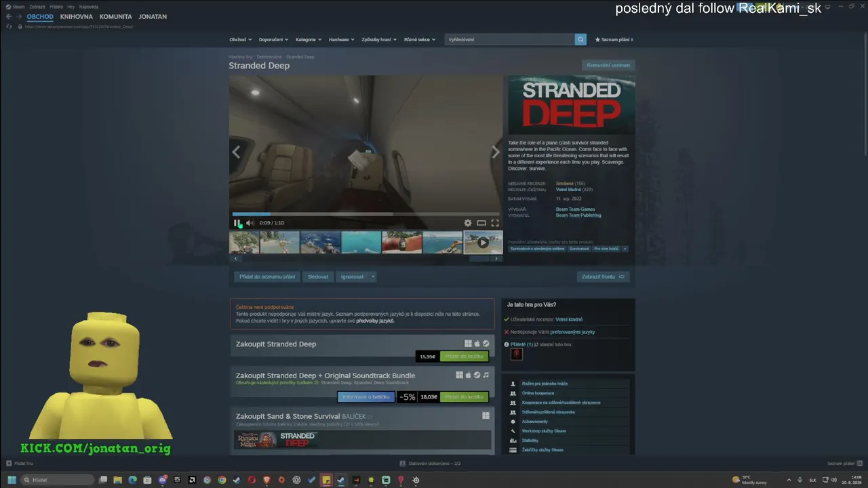Show hidden system tray icons chevron
The height and width of the screenshot is (488, 868).
(789, 480)
